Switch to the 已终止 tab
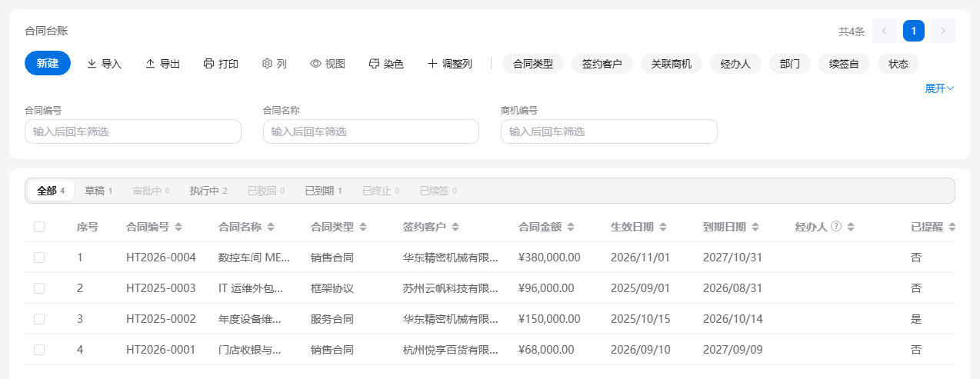 click(381, 191)
